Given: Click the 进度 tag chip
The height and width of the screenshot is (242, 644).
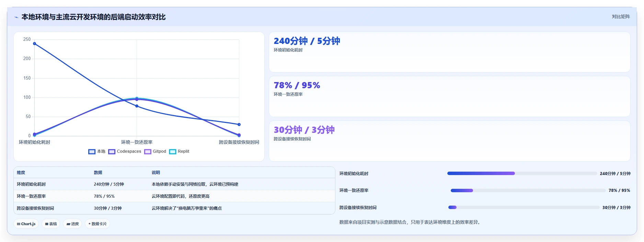Looking at the screenshot, I should tap(72, 224).
